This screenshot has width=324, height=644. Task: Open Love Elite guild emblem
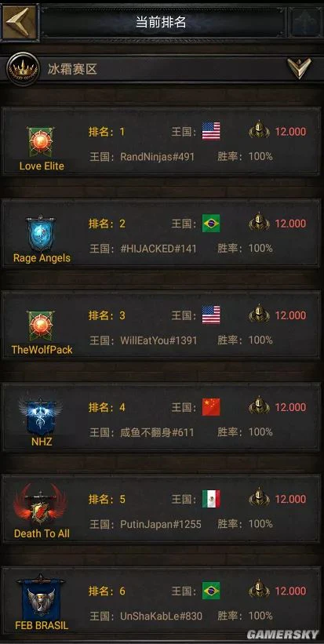[42, 143]
